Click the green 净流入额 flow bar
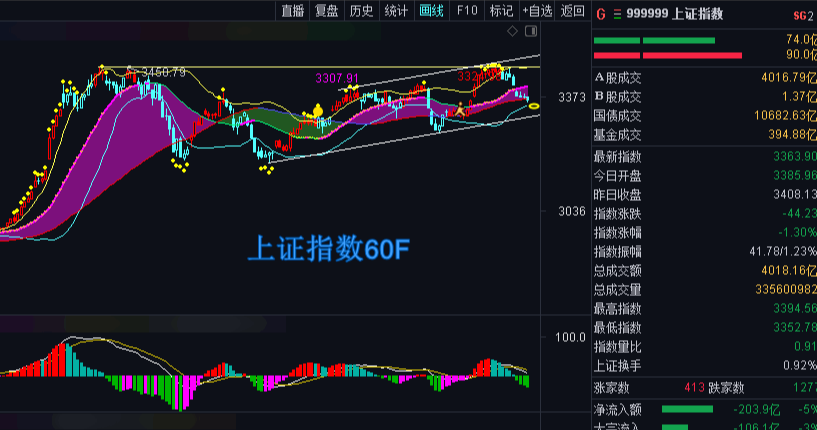The height and width of the screenshot is (430, 817). [687, 410]
